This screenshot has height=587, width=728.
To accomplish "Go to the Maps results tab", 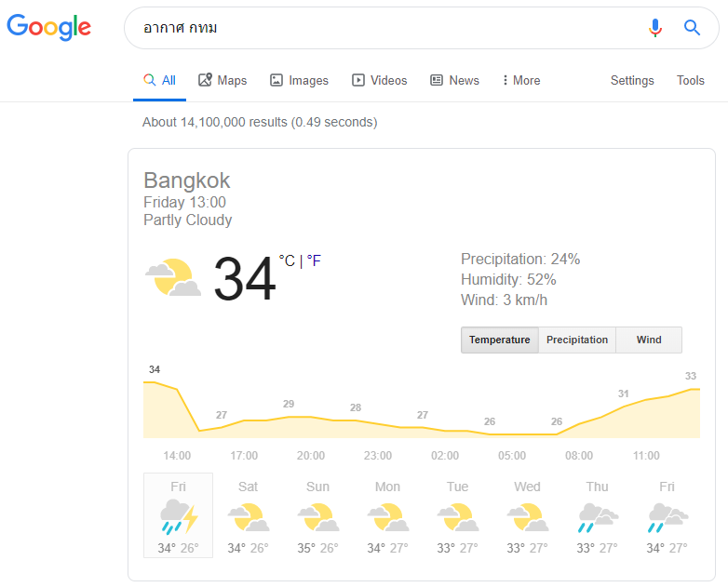I will [222, 81].
